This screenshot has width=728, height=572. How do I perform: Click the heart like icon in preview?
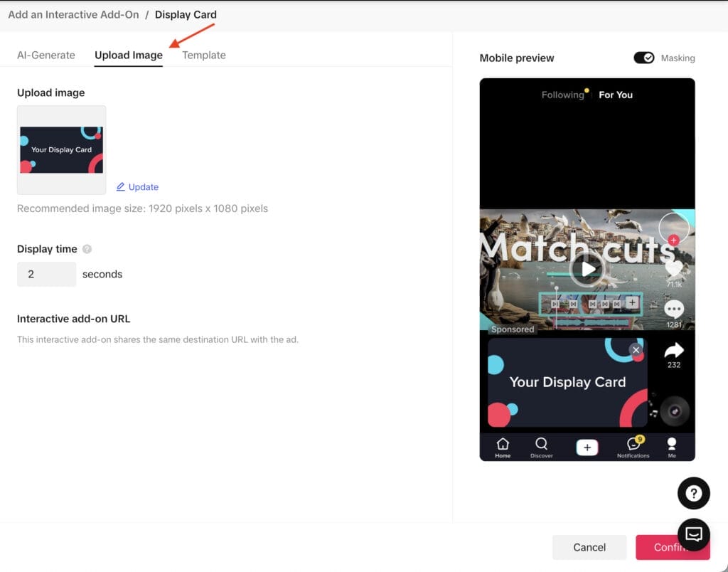point(673,268)
